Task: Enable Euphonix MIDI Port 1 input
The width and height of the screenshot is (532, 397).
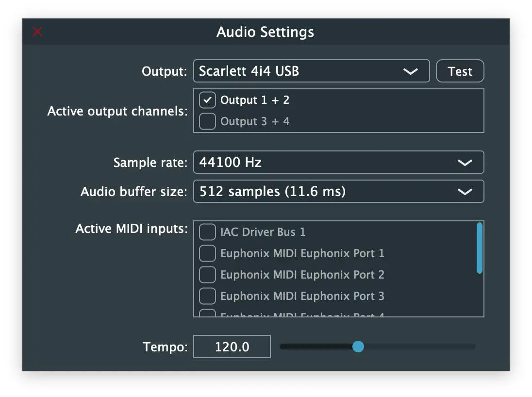Action: point(207,253)
